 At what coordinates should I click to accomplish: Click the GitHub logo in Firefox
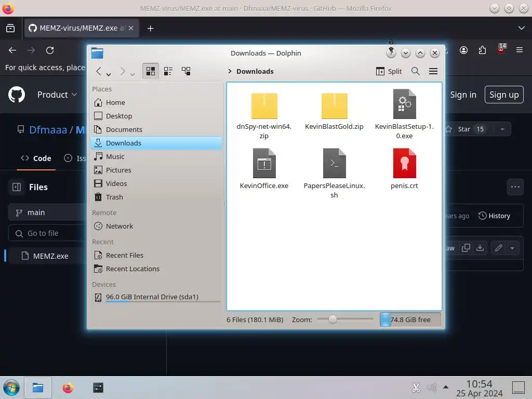pos(17,95)
